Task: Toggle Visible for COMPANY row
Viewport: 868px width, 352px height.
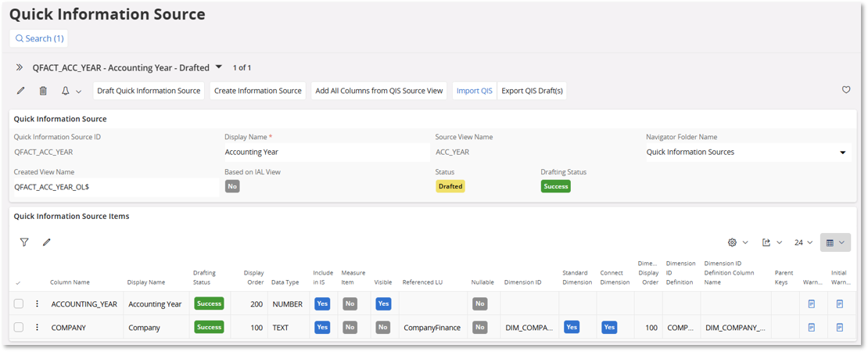Action: (x=382, y=327)
